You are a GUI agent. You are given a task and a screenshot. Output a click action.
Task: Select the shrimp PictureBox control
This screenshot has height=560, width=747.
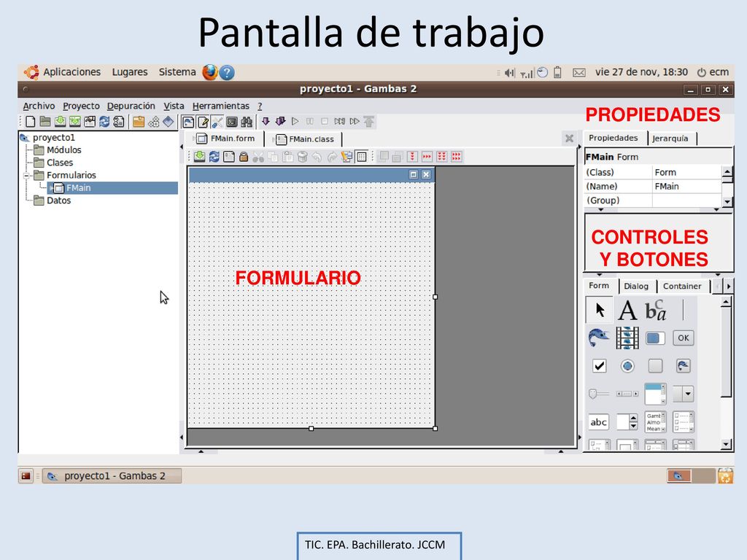[x=599, y=338]
